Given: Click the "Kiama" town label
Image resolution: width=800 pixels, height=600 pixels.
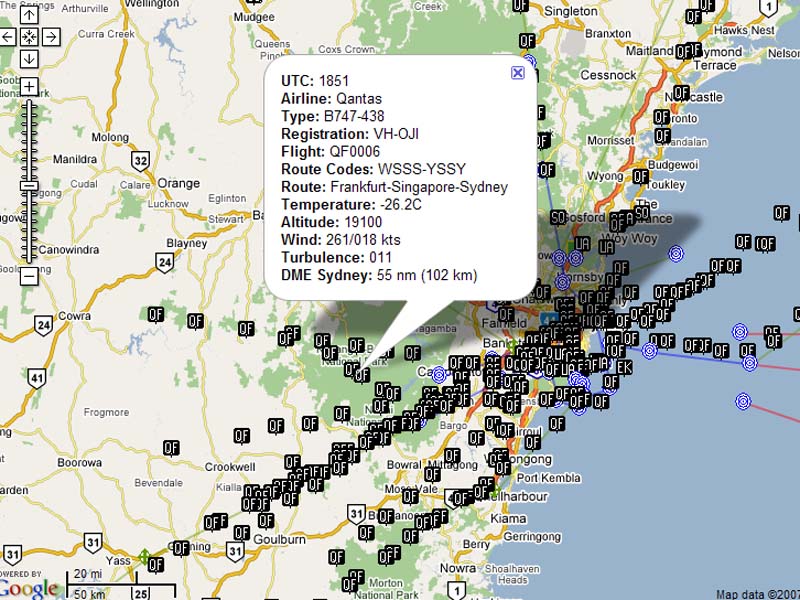Looking at the screenshot, I should pyautogui.click(x=508, y=518).
